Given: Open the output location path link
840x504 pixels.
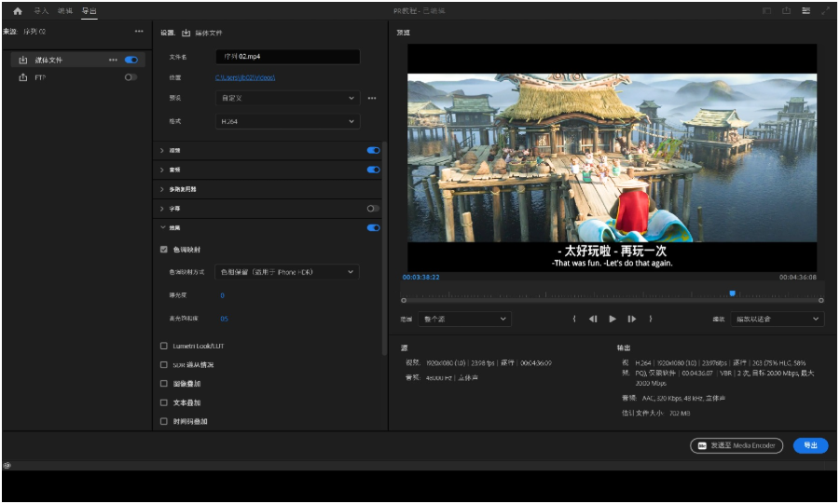Looking at the screenshot, I should click(245, 77).
